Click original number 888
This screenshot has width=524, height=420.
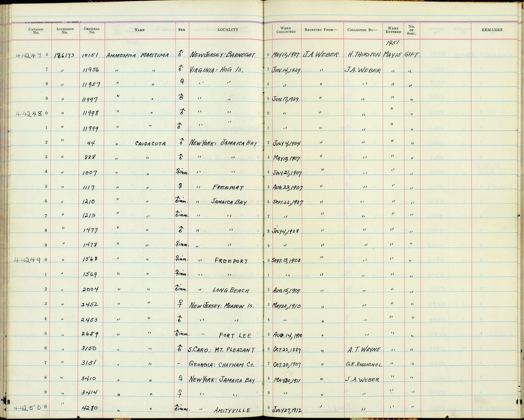pos(90,157)
